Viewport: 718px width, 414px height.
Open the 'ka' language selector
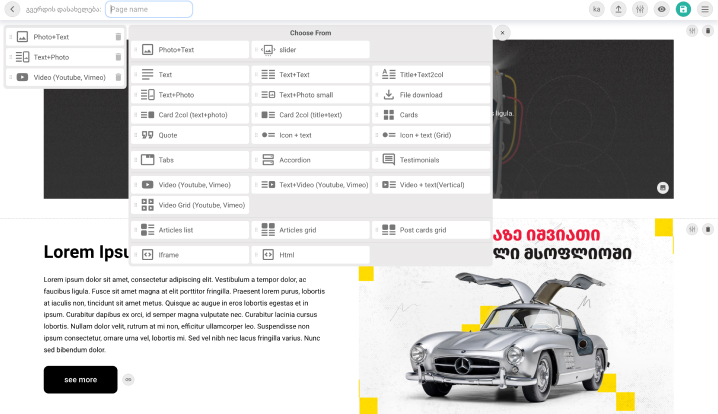597,9
